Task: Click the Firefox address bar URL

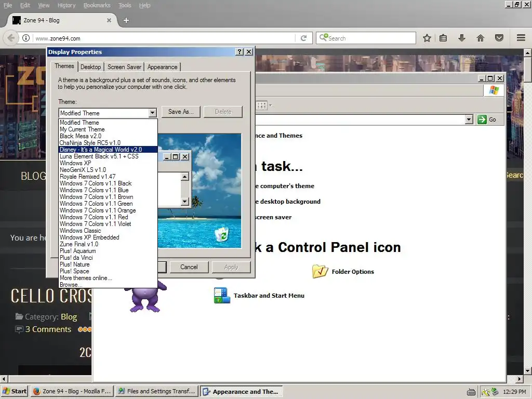Action: (x=58, y=38)
